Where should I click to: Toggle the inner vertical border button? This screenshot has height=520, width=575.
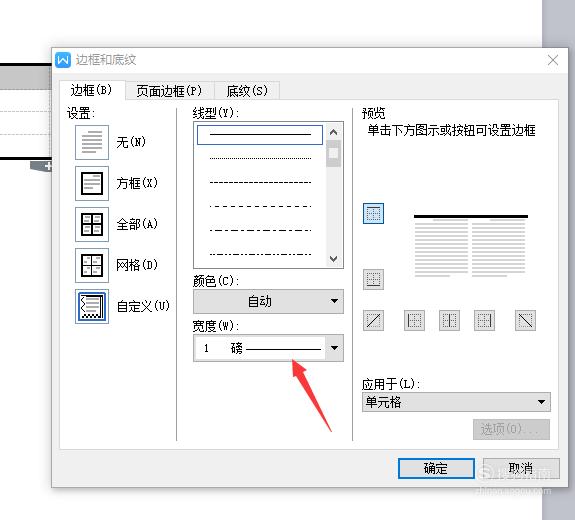click(x=449, y=321)
